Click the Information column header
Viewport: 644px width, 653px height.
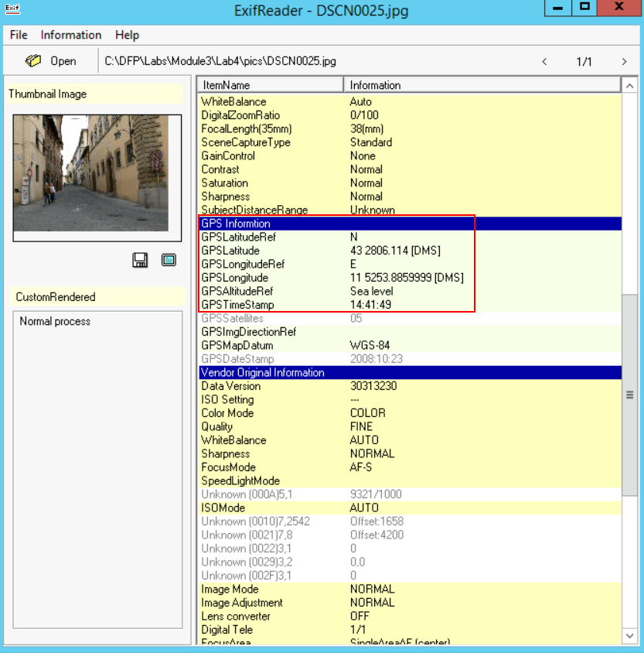click(482, 85)
